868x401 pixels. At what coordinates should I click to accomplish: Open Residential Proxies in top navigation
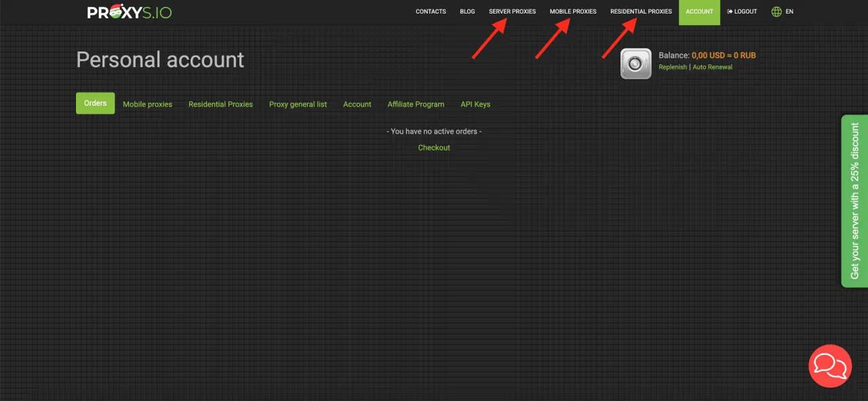tap(641, 12)
